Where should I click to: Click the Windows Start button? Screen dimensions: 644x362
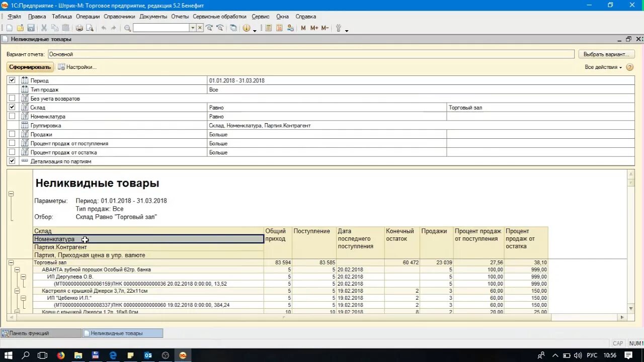(9, 355)
